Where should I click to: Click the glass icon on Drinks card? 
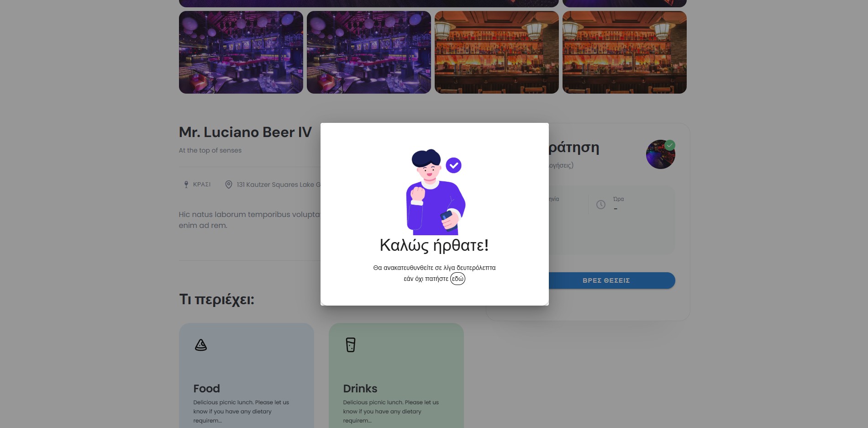pyautogui.click(x=351, y=345)
